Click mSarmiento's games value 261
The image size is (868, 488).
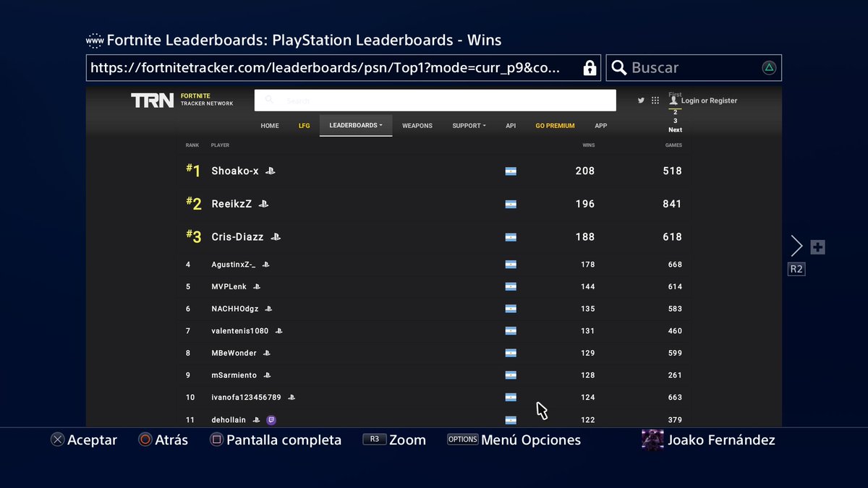[675, 375]
